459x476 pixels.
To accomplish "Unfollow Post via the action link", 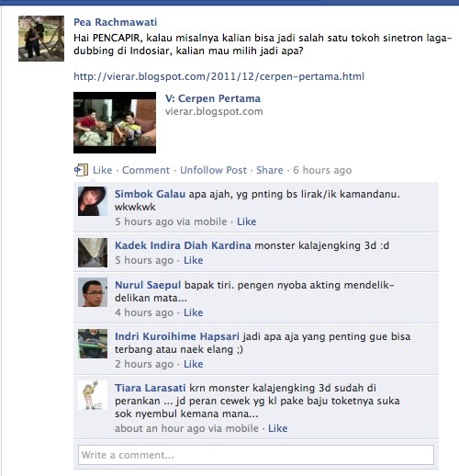I will pyautogui.click(x=213, y=170).
